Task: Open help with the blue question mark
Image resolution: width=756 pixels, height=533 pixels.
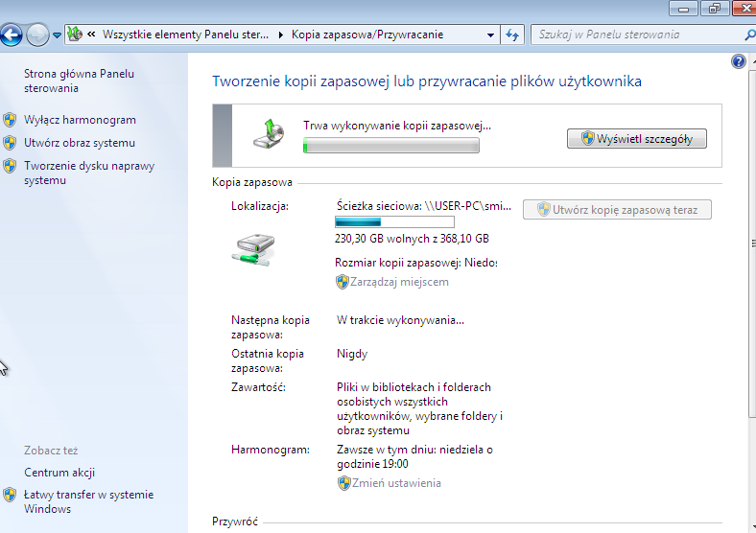Action: [738, 61]
